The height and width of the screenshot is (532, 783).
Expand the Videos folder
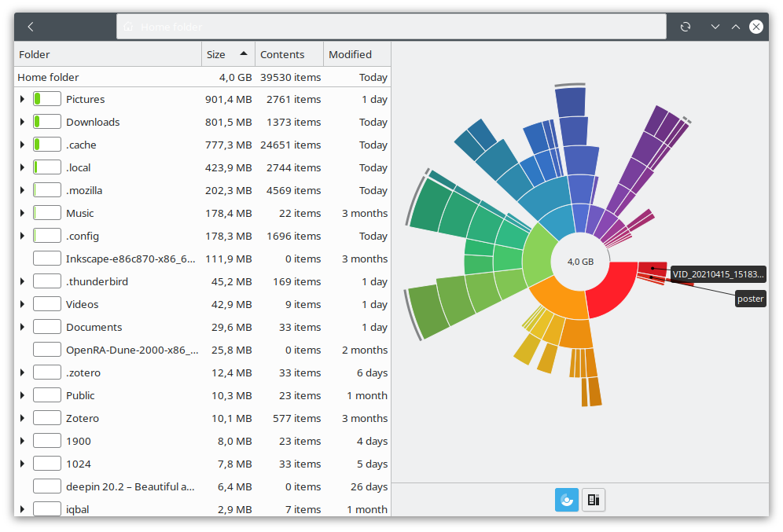22,304
